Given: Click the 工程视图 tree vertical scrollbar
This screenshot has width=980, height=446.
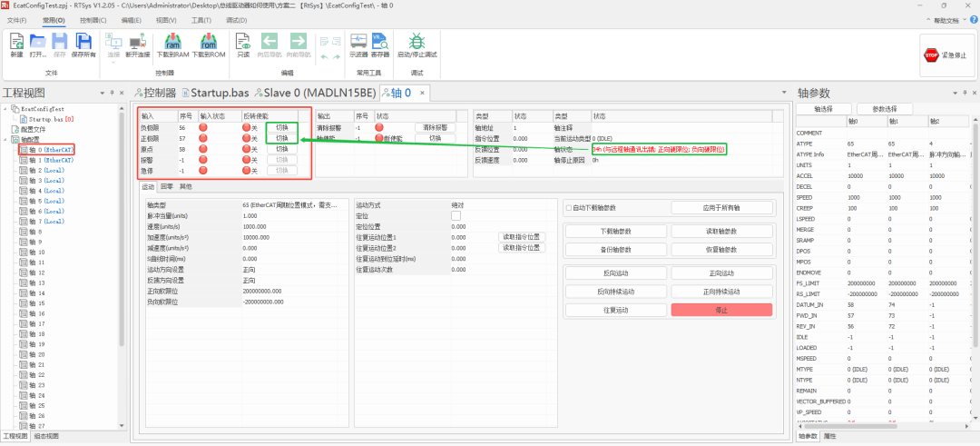Looking at the screenshot, I should 122,228.
